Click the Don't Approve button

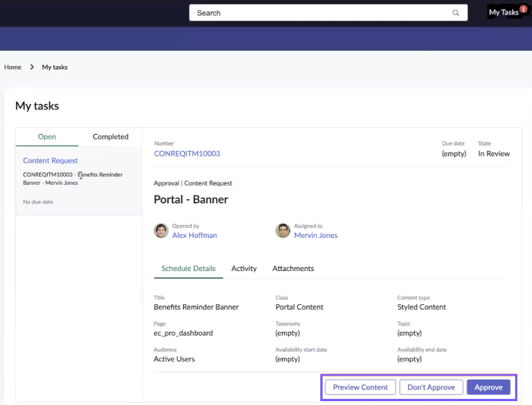431,387
